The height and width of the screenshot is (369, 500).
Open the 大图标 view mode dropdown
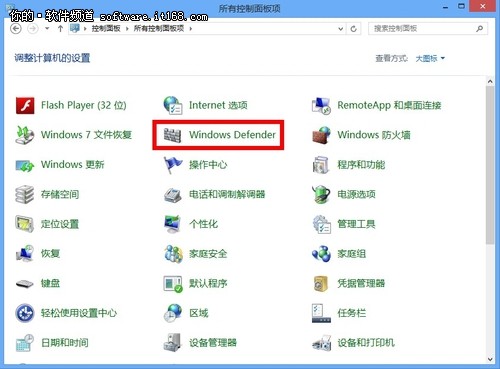tap(430, 59)
